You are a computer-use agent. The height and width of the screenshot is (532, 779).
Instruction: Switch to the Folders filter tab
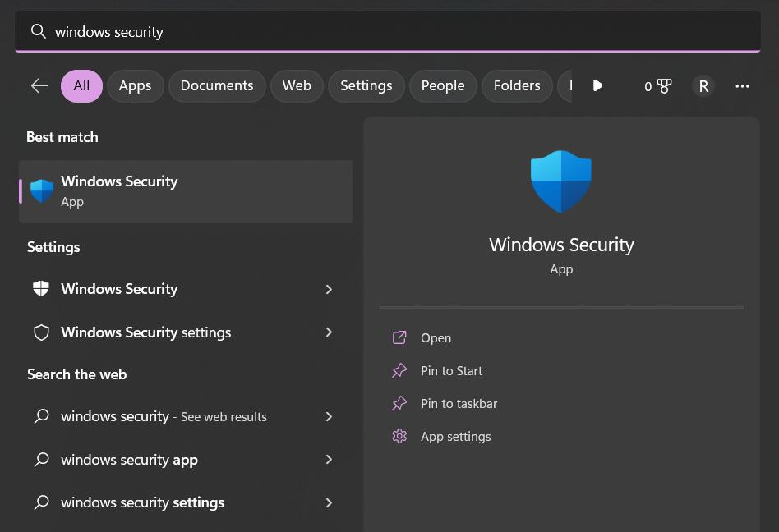tap(517, 86)
